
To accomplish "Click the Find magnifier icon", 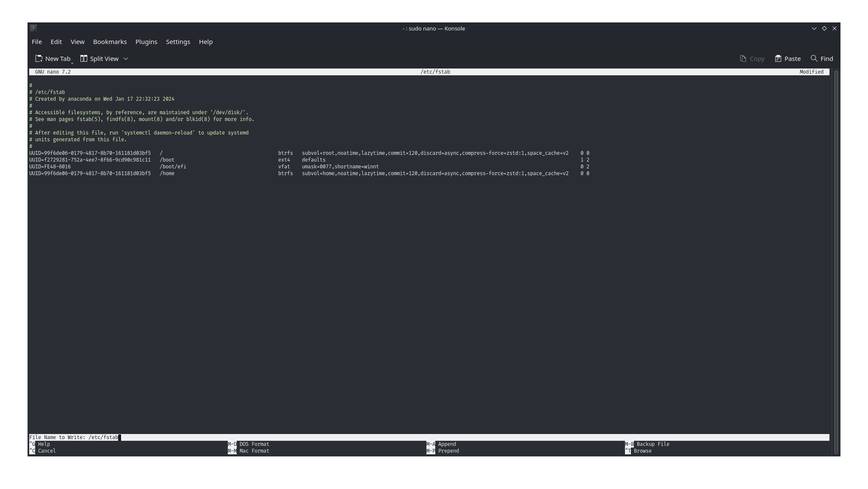I will pyautogui.click(x=814, y=58).
